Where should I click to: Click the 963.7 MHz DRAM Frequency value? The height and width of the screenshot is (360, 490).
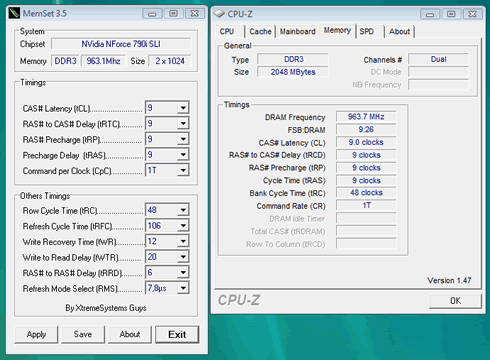(366, 117)
